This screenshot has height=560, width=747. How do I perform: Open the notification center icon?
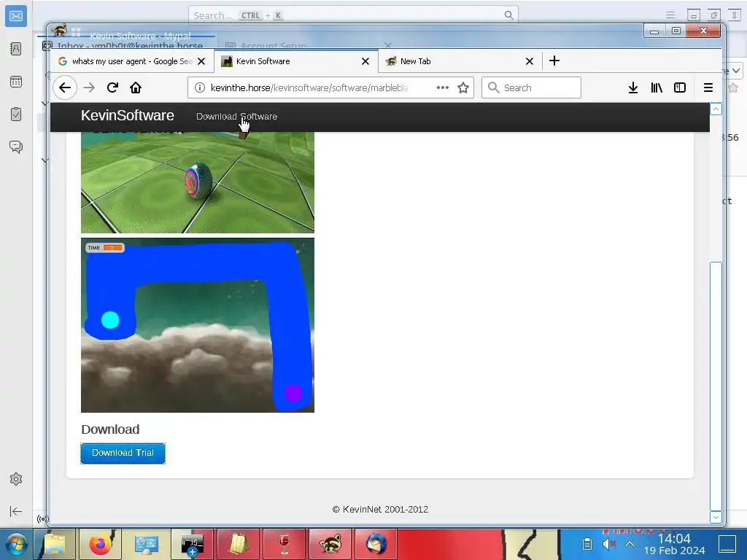coord(727,544)
